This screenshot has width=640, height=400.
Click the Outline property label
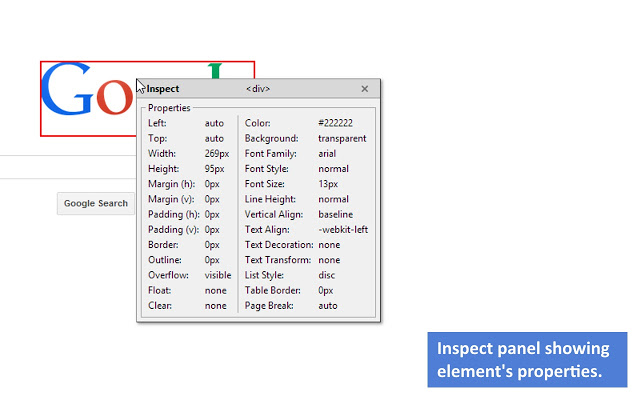pyautogui.click(x=165, y=260)
